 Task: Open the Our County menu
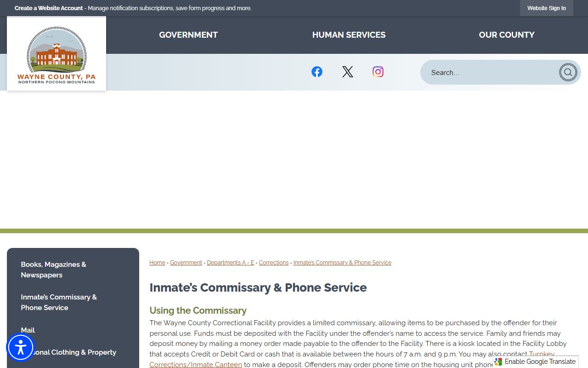pos(507,35)
